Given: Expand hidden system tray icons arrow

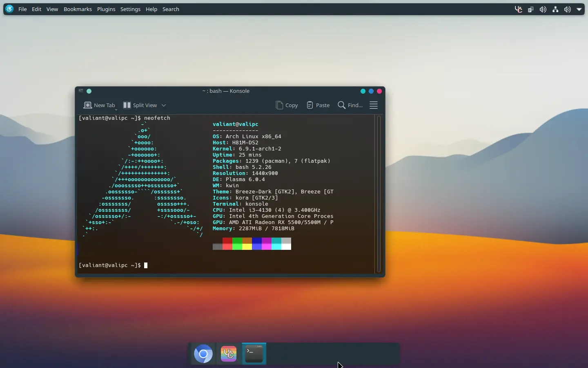Looking at the screenshot, I should [579, 9].
